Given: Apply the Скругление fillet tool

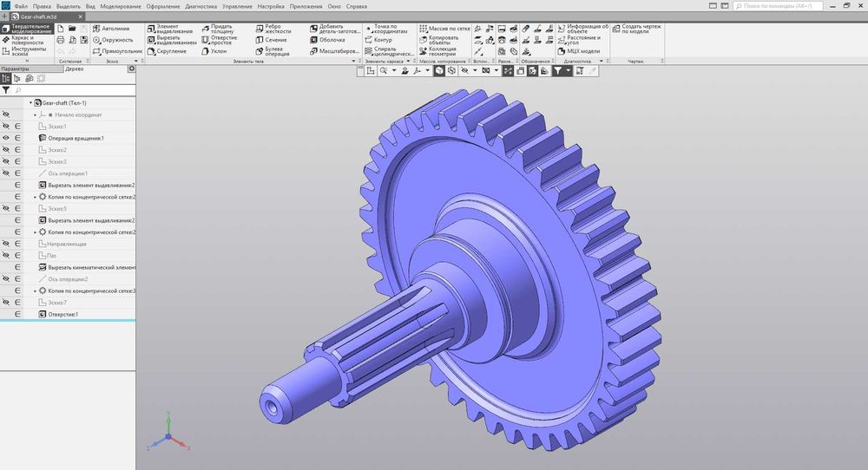Looking at the screenshot, I should click(167, 51).
